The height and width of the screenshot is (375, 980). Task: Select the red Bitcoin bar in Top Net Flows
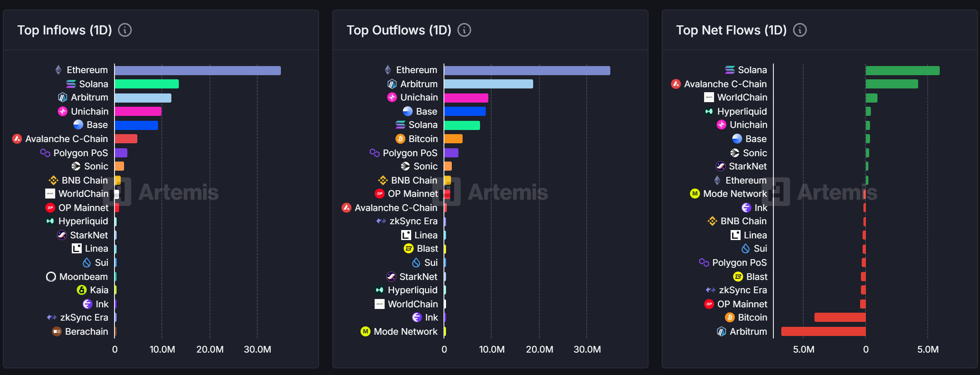pyautogui.click(x=840, y=318)
